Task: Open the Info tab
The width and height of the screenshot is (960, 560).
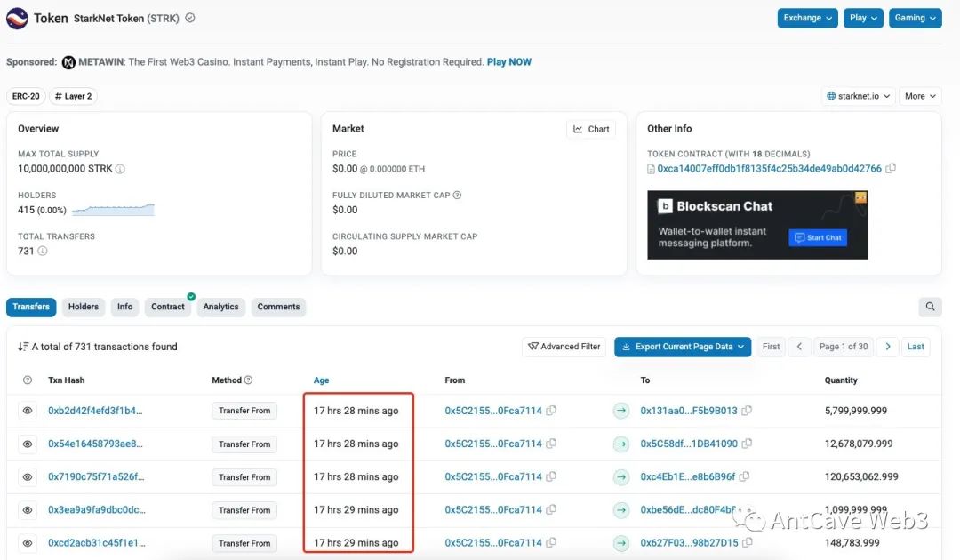Action: point(125,307)
